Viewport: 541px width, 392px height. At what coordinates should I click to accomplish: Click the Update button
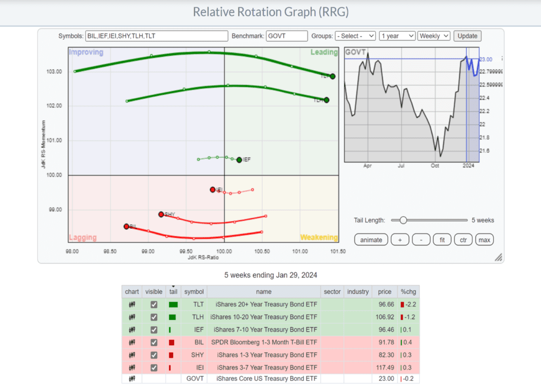click(467, 36)
